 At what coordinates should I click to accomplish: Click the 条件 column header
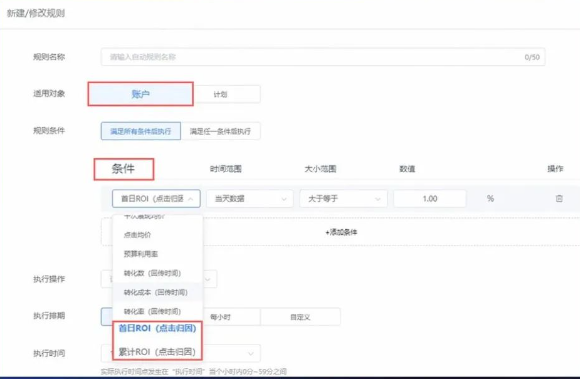pyautogui.click(x=124, y=169)
